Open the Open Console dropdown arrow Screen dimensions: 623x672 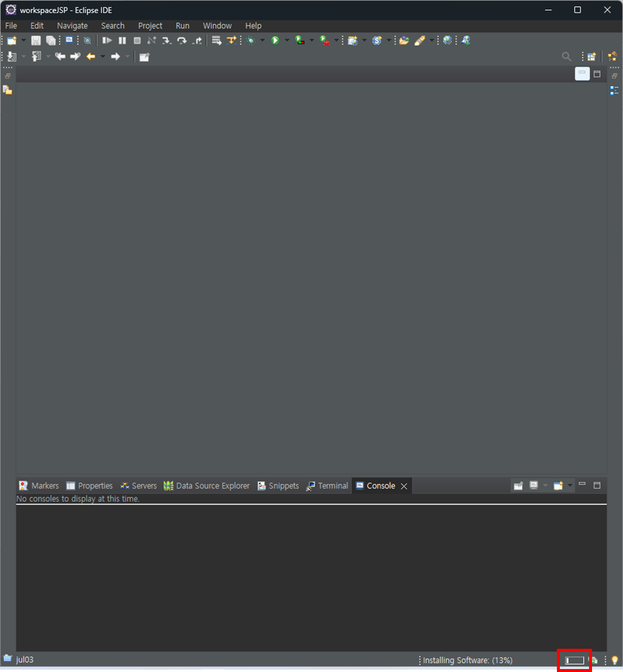(x=570, y=486)
